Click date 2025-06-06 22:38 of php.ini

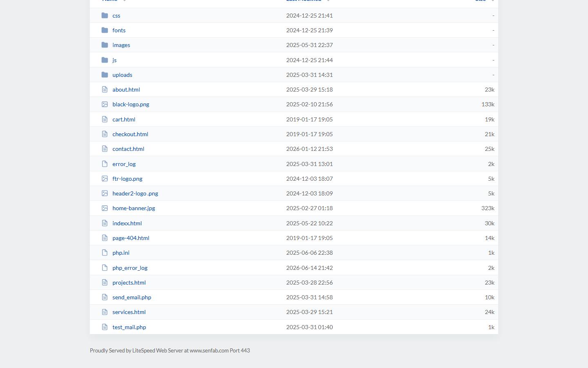coord(310,253)
